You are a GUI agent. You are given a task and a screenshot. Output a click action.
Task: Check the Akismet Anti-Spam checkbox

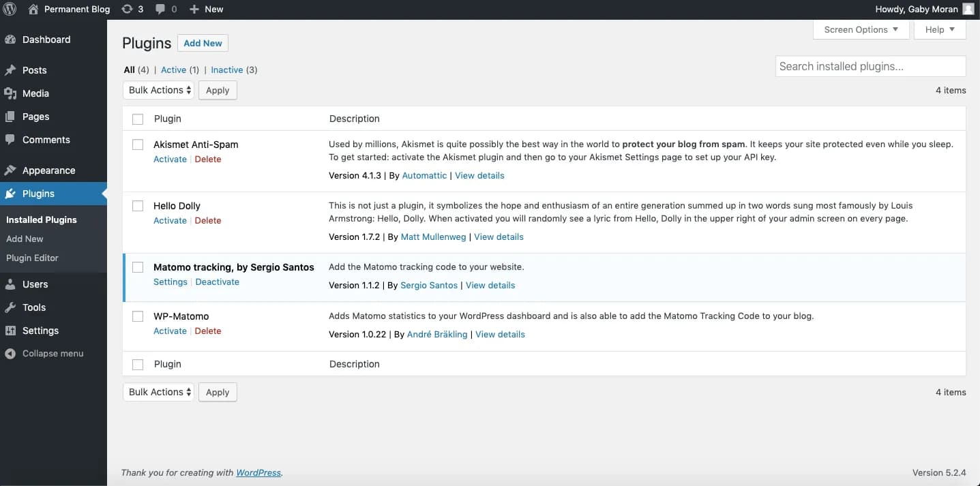click(x=138, y=145)
